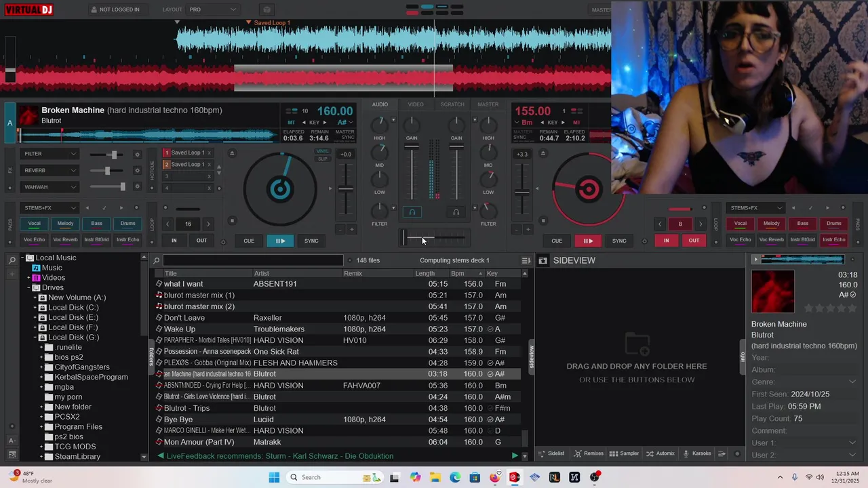Viewport: 868px width, 488px height.
Task: Open the WAHWAH effect dropdown
Action: click(50, 186)
